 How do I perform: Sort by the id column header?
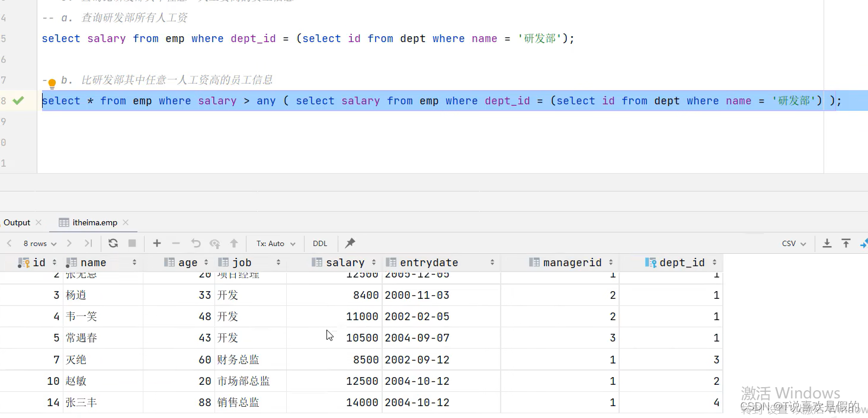click(31, 262)
